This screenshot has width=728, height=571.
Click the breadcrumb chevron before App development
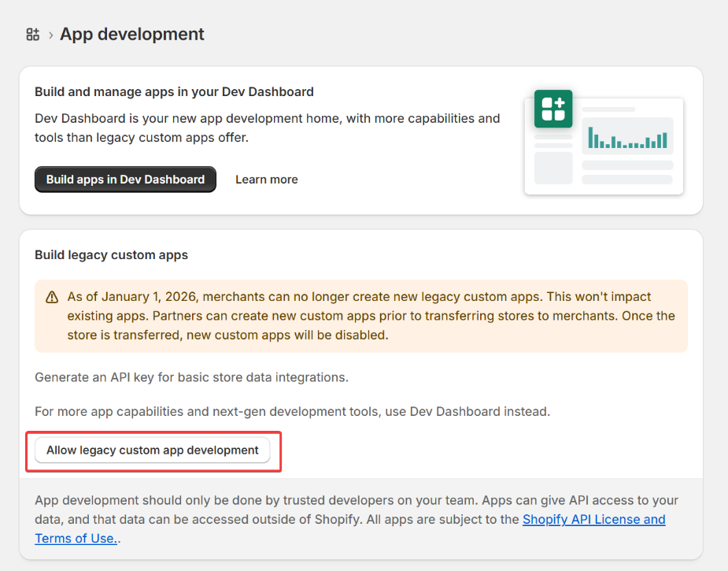50,35
